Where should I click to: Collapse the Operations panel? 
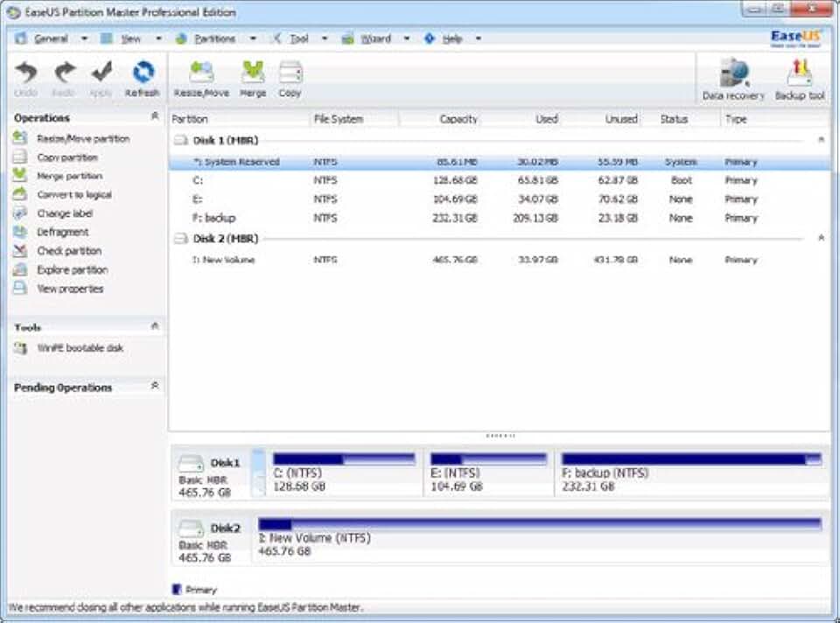point(155,116)
